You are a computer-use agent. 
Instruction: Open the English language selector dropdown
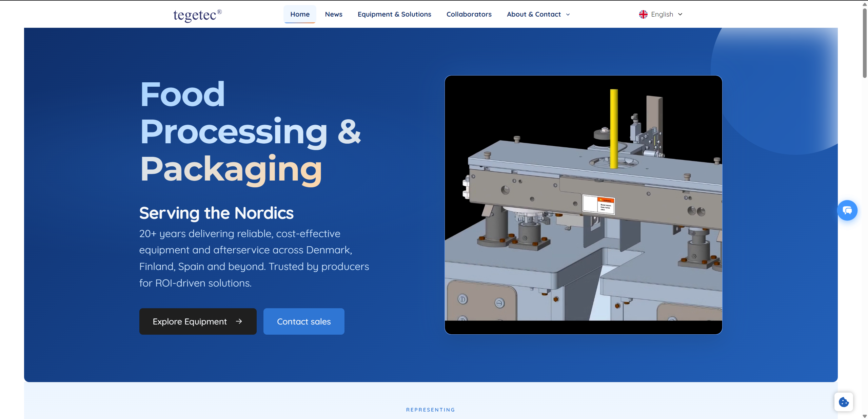(x=660, y=14)
